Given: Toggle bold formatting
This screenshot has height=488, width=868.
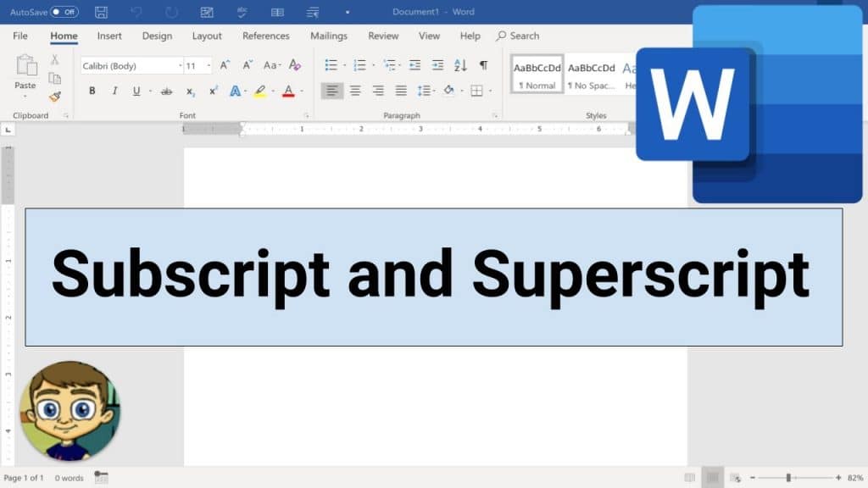Looking at the screenshot, I should pos(92,91).
